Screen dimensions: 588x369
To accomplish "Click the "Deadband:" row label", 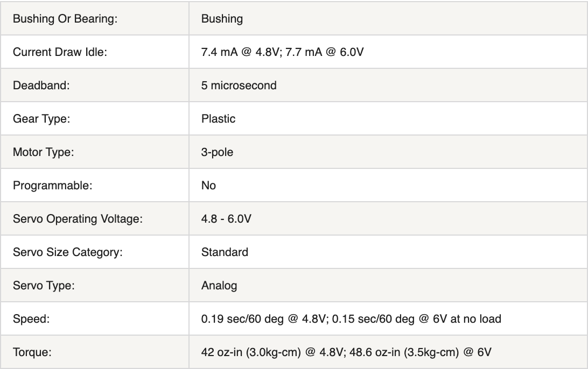I will [41, 86].
